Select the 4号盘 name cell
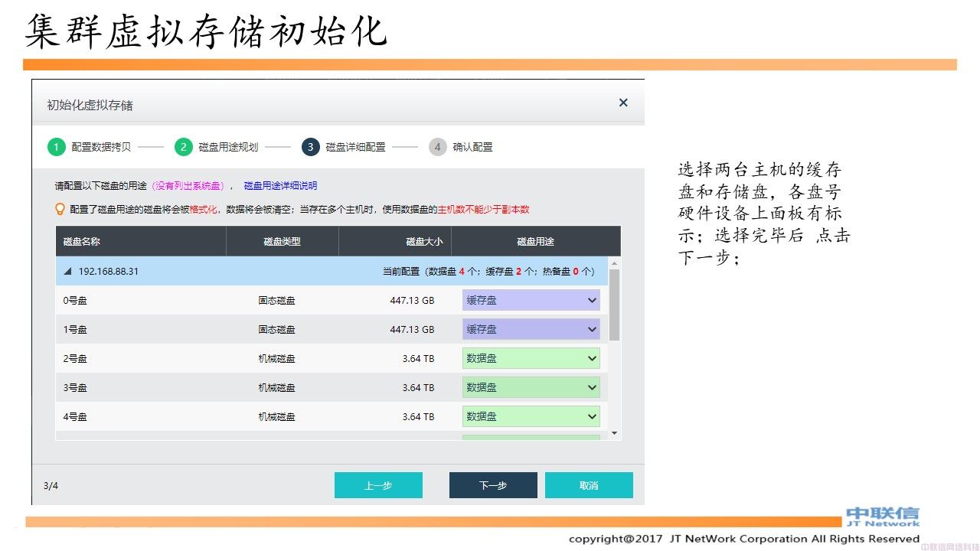 pyautogui.click(x=75, y=417)
